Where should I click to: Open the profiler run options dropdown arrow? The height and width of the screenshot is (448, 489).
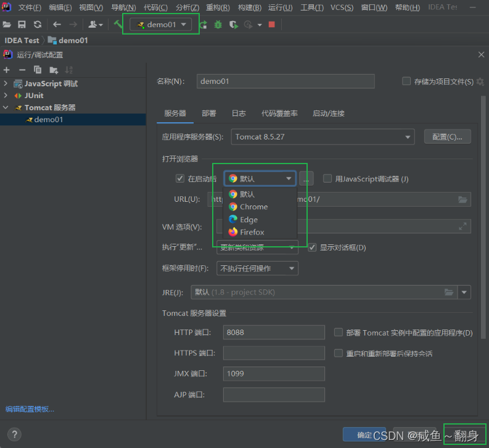tap(260, 25)
